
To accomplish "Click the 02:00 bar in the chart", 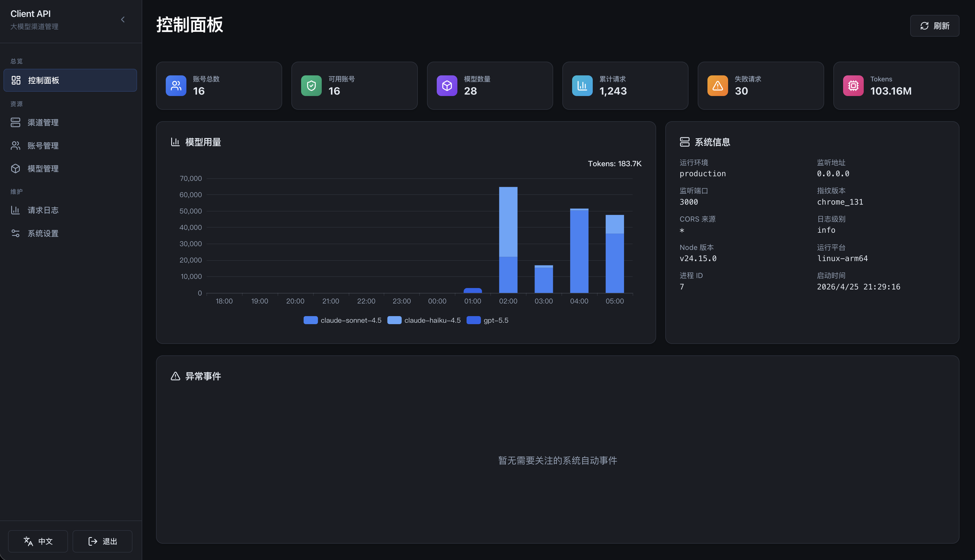I will tap(508, 240).
